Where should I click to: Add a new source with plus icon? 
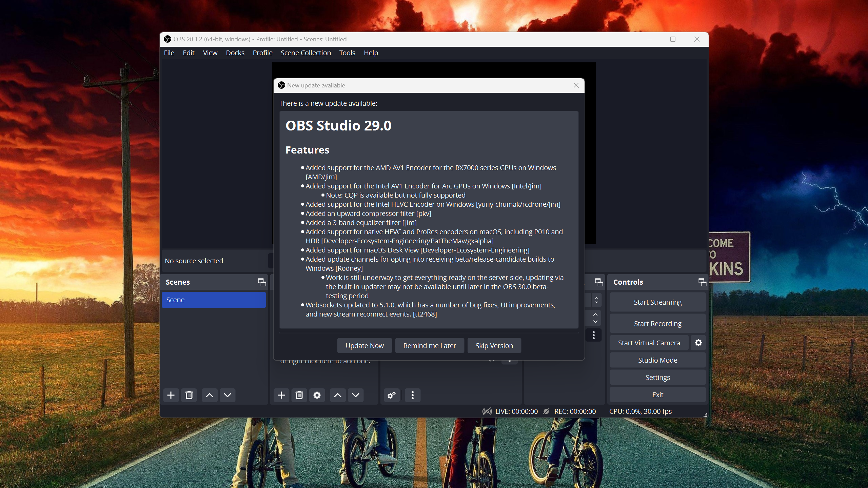(x=281, y=395)
